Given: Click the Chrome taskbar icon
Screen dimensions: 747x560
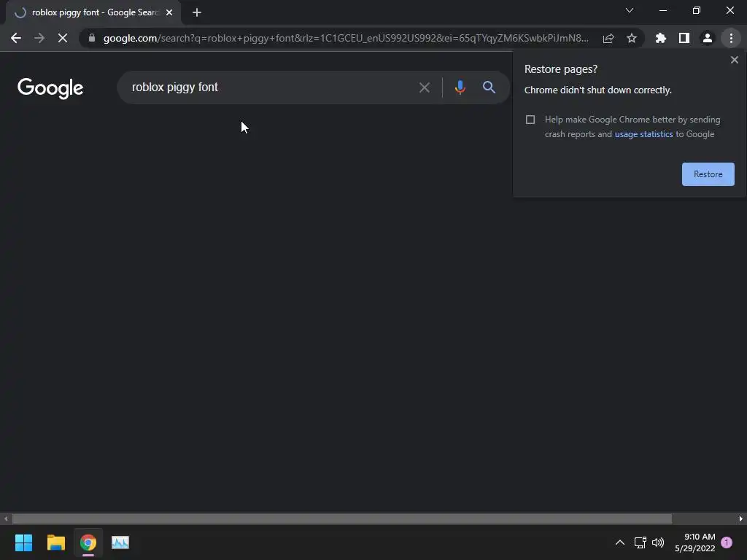Looking at the screenshot, I should pyautogui.click(x=88, y=542).
